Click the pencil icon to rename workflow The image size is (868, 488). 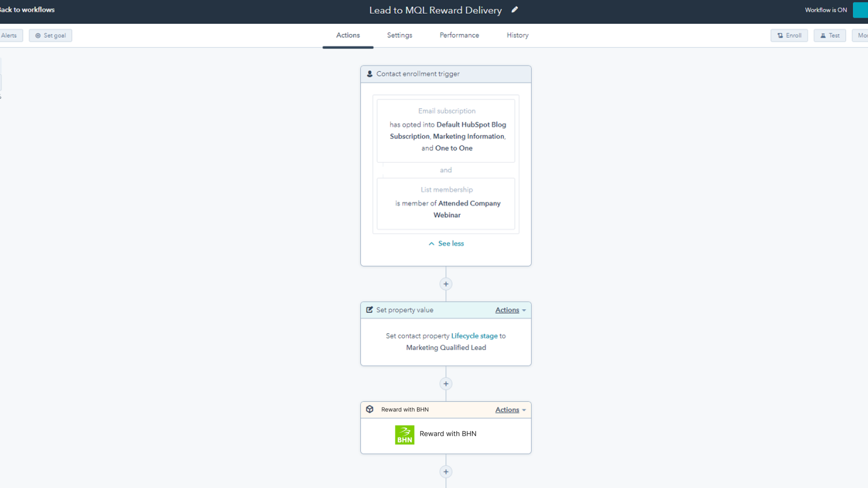[x=515, y=10]
